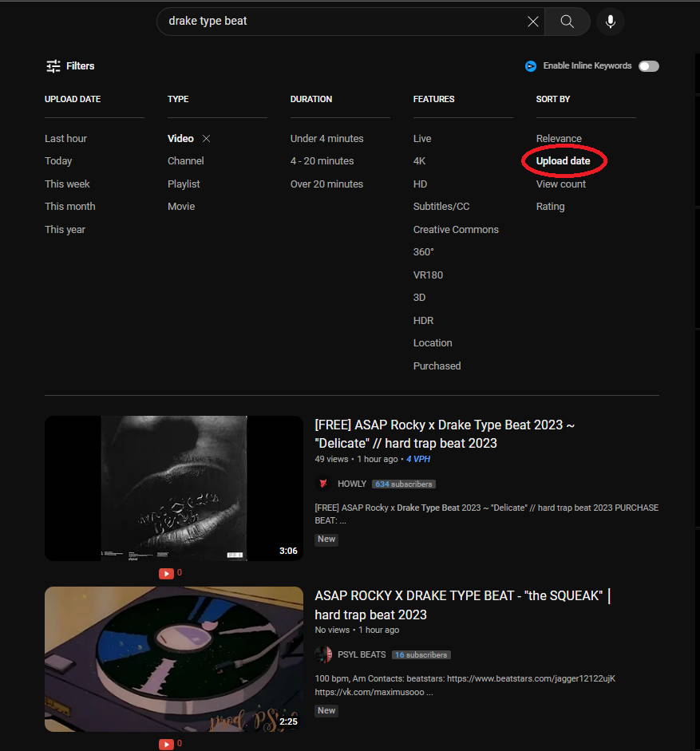This screenshot has height=751, width=700.
Task: Click the magnifying glass search button
Action: click(568, 22)
